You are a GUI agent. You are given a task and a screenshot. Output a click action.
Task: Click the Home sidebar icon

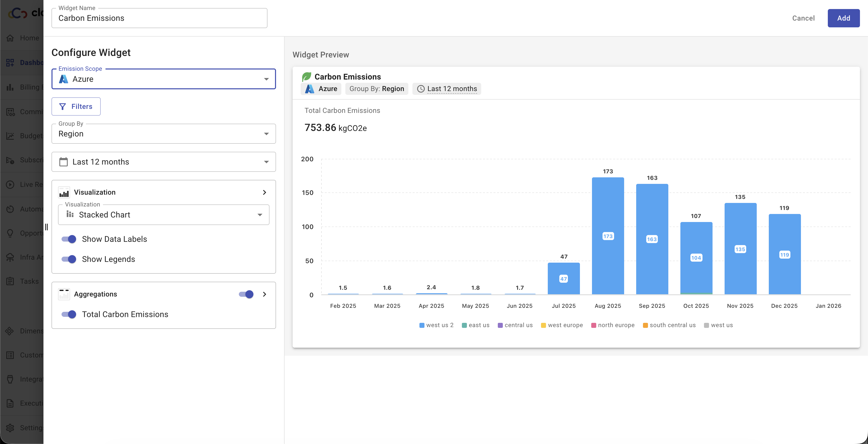click(x=10, y=38)
